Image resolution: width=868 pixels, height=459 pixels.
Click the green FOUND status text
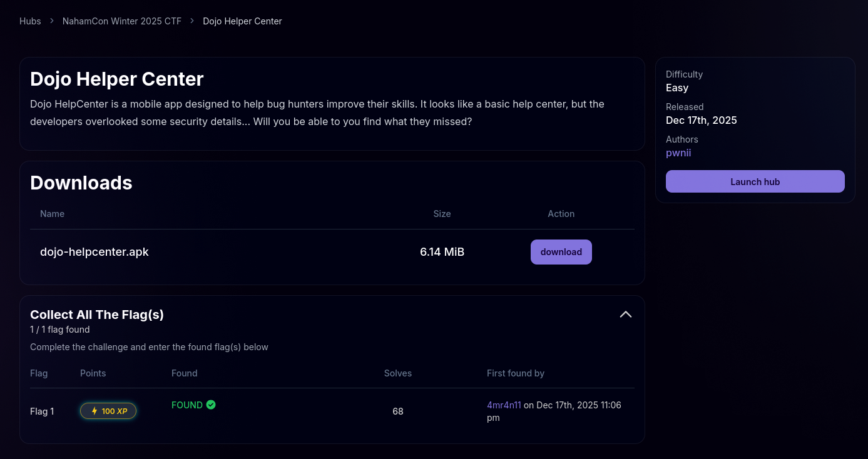[x=187, y=405]
